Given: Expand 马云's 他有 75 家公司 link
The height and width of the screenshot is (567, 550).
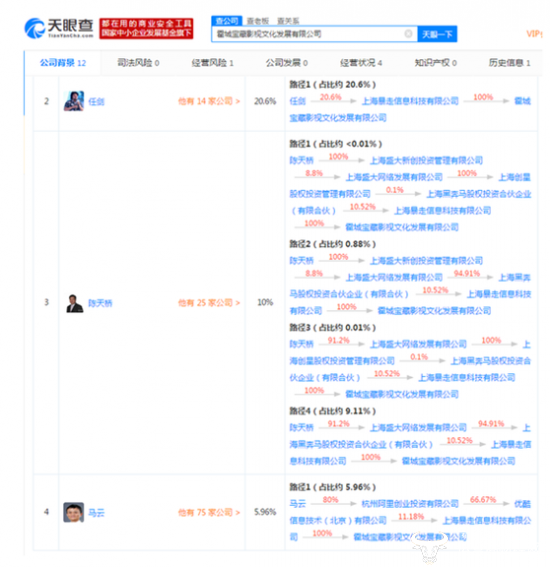Looking at the screenshot, I should click(209, 512).
